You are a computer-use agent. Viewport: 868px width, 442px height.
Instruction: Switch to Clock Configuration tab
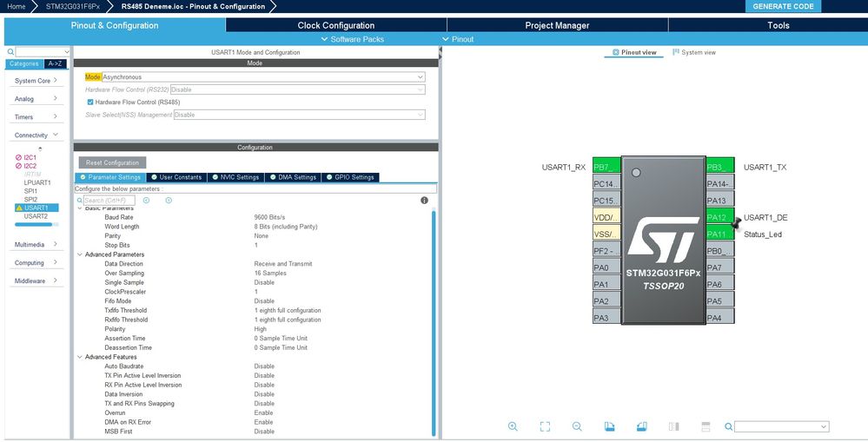[336, 25]
